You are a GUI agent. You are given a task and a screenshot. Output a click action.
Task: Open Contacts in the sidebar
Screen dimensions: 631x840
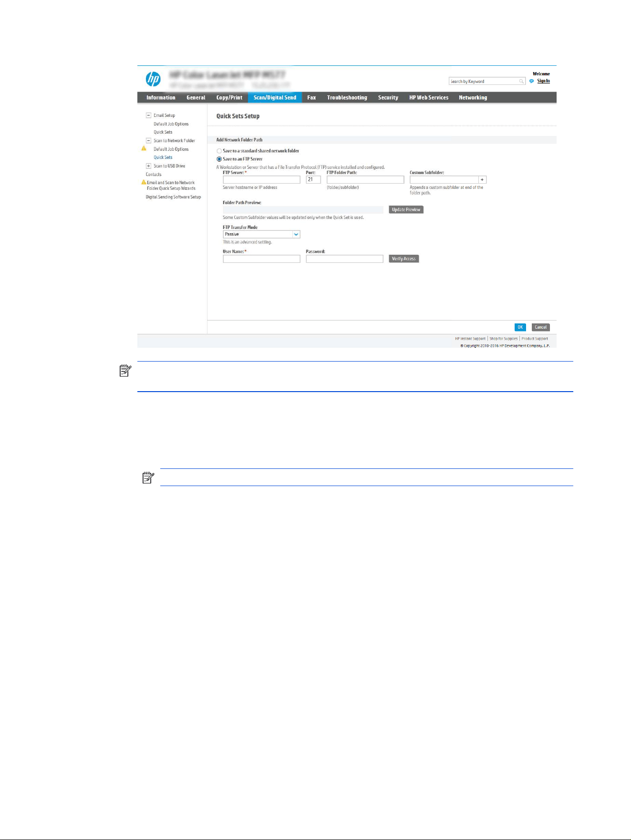click(154, 175)
